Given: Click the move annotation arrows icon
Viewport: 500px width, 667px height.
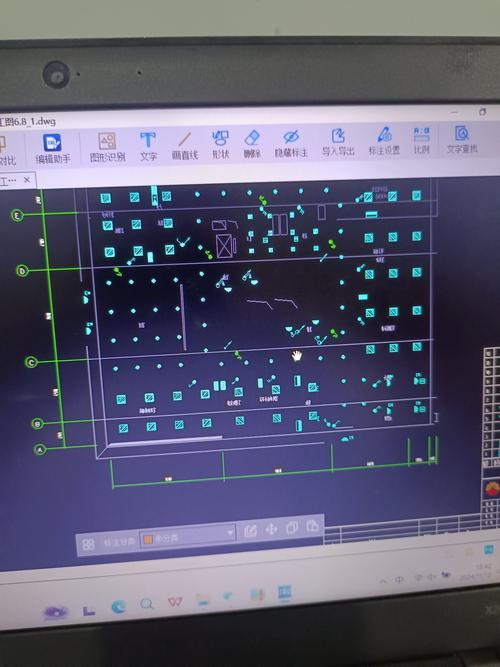Looking at the screenshot, I should click(x=271, y=529).
